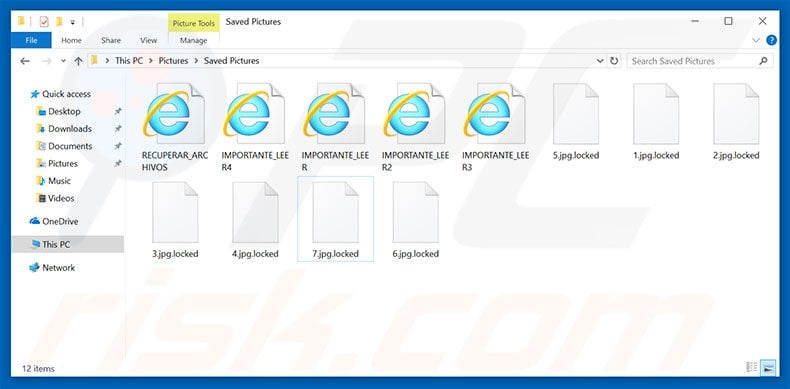Select the IMPORTANTE_LEER file icon
This screenshot has height=389, width=790.
[x=335, y=114]
